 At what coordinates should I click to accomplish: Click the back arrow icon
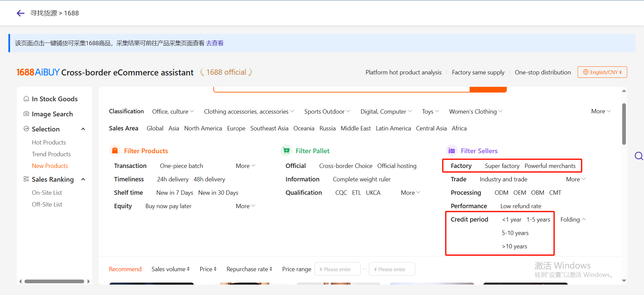click(x=20, y=13)
